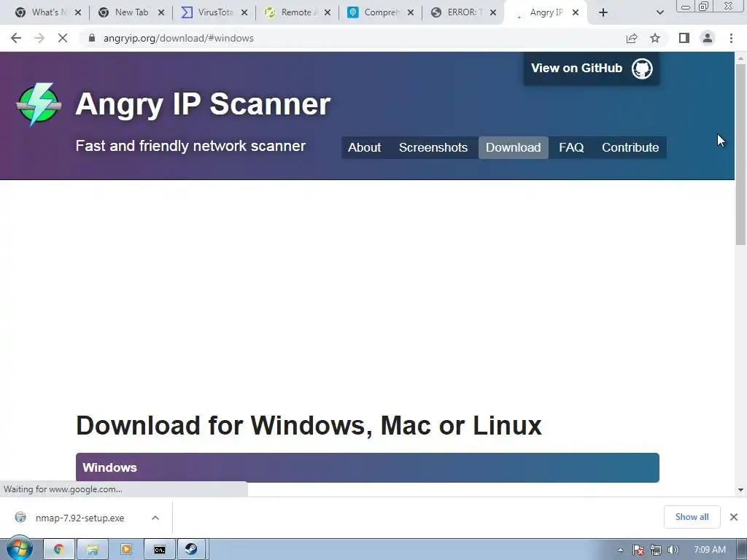Open a new browser tab
Screen dimensions: 747x560
pos(603,12)
